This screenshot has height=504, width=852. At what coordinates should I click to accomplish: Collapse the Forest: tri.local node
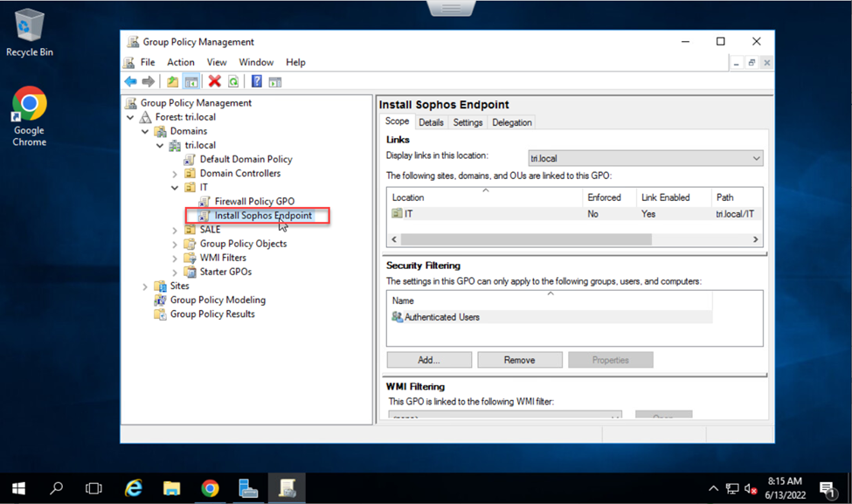coord(130,117)
